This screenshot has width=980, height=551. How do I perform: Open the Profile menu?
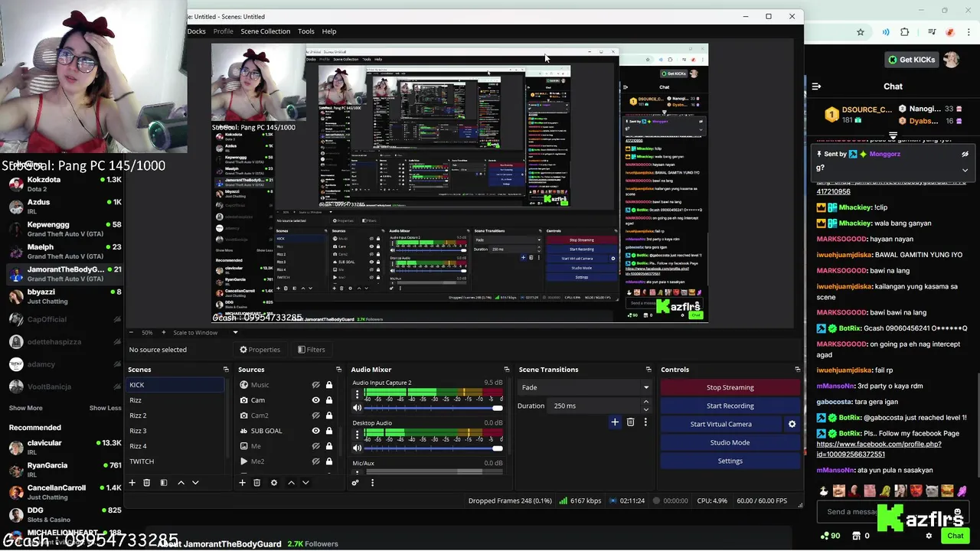click(223, 31)
